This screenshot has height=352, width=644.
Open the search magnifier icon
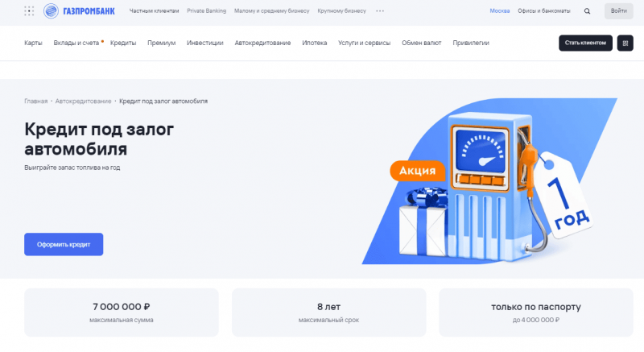coord(587,11)
